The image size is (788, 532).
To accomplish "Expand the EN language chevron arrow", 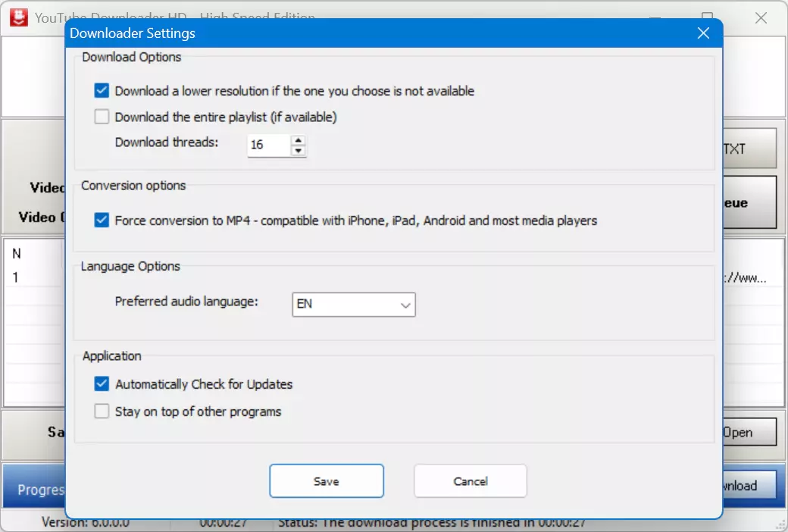I will click(405, 305).
